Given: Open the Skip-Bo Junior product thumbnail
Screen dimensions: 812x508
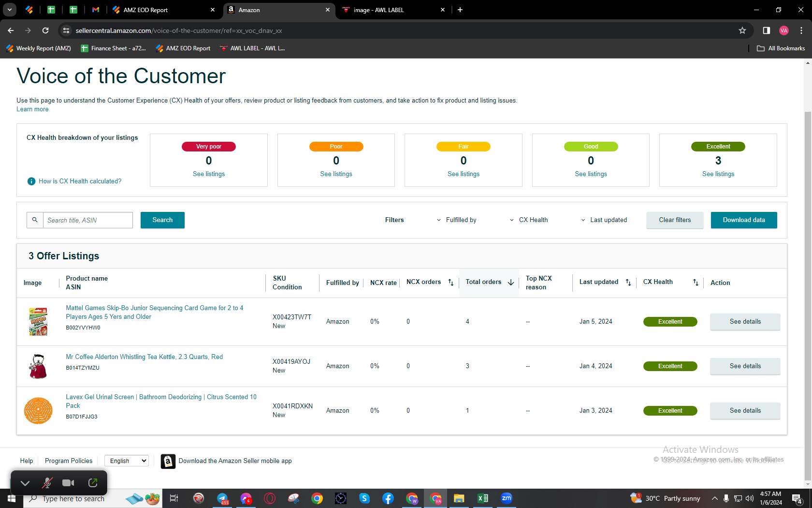Looking at the screenshot, I should click(38, 322).
